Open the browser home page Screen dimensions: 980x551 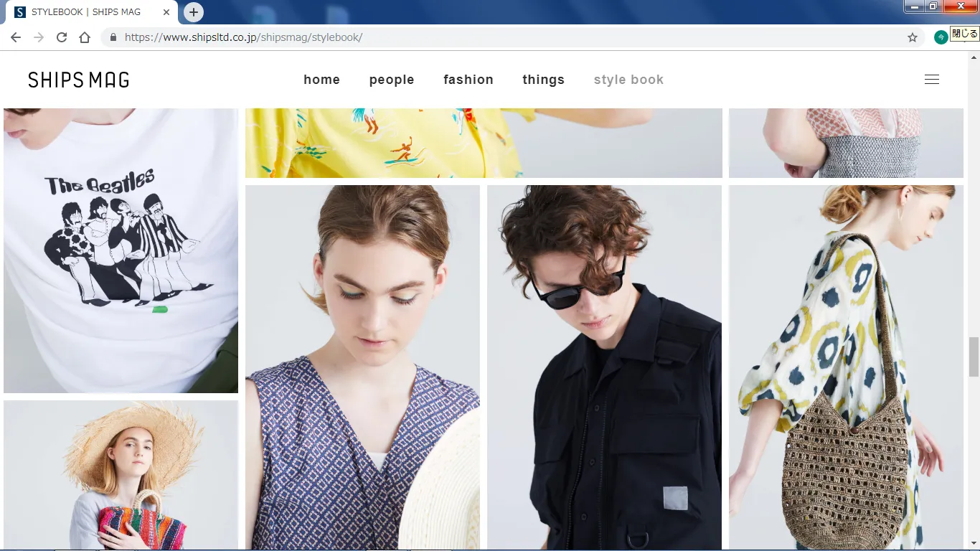pos(85,37)
